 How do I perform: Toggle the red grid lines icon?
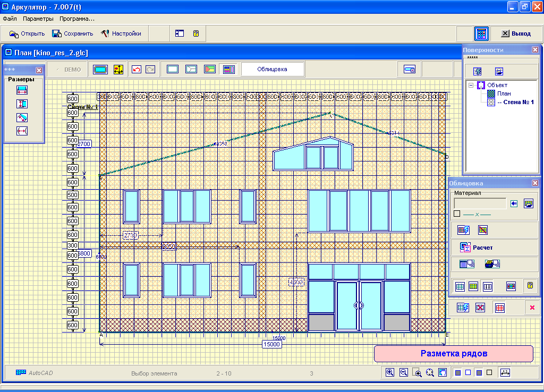(x=499, y=308)
